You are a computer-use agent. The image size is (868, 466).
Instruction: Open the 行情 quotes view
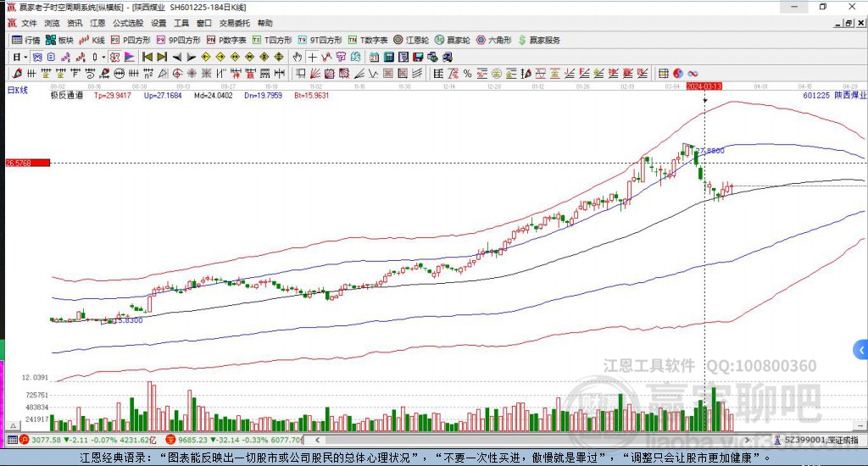tap(26, 40)
